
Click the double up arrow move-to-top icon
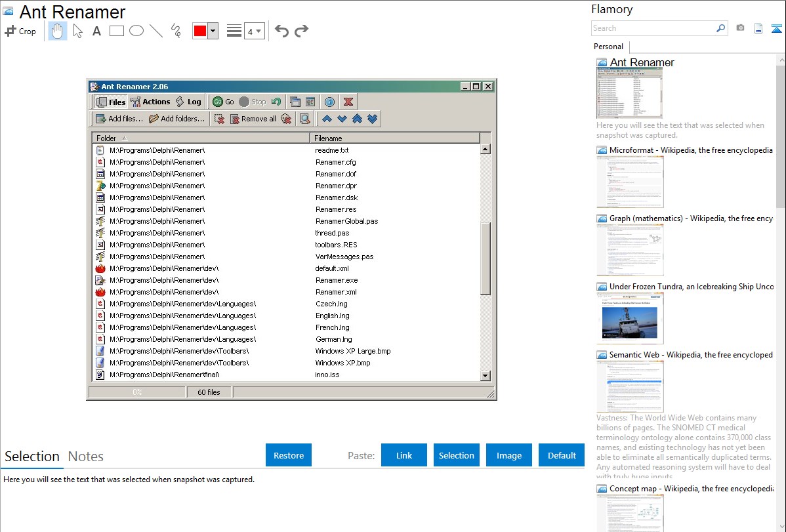[x=357, y=119]
